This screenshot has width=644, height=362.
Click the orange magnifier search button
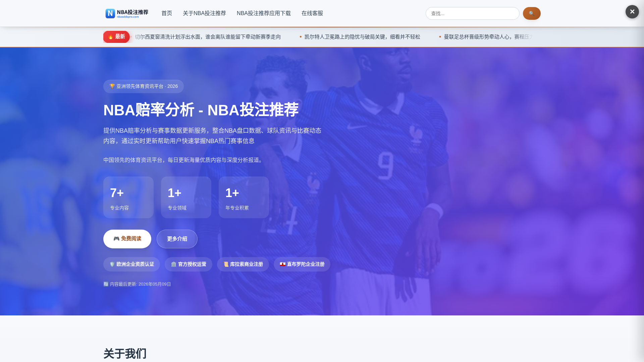click(x=532, y=13)
